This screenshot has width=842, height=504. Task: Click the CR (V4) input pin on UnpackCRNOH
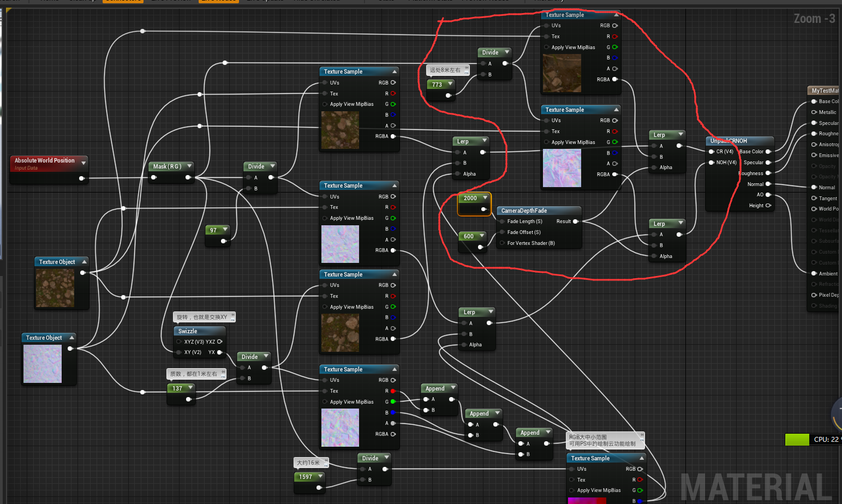coord(712,152)
